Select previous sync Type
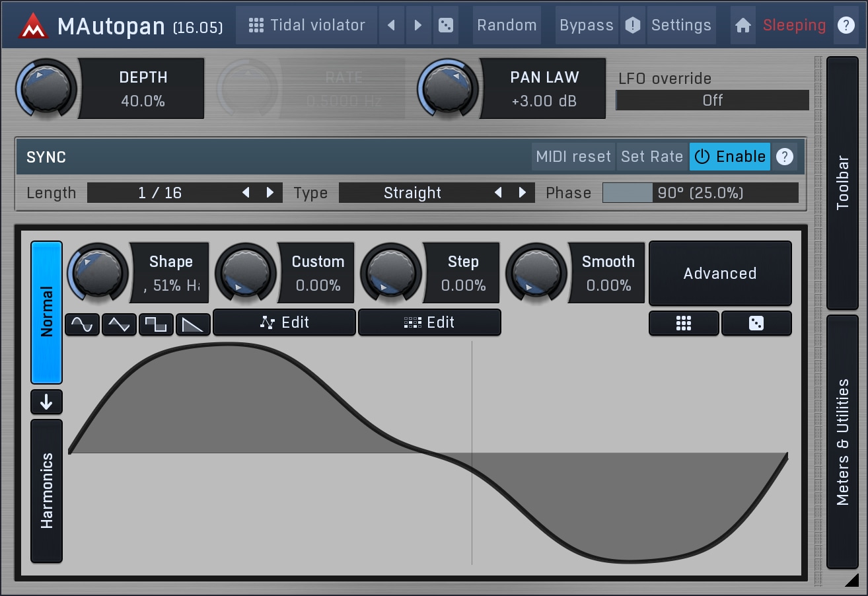The image size is (868, 596). (498, 192)
